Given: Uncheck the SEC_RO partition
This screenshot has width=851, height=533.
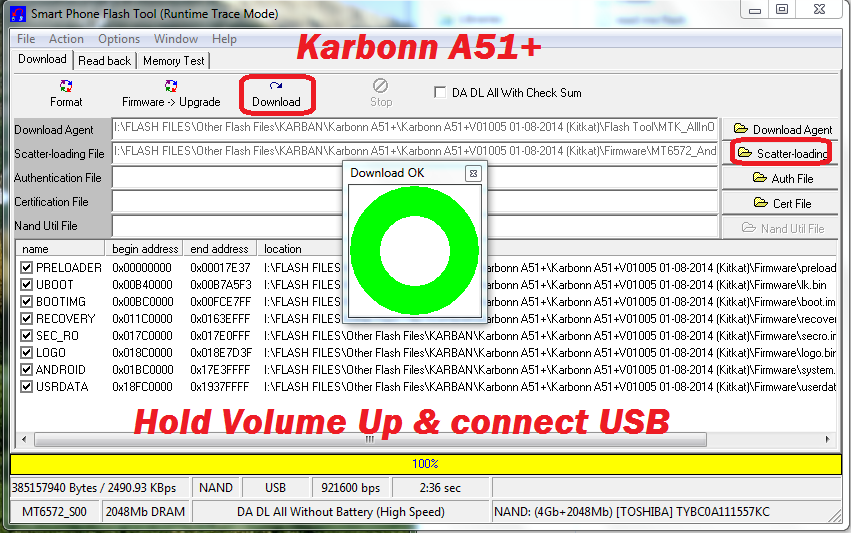Looking at the screenshot, I should 26,335.
